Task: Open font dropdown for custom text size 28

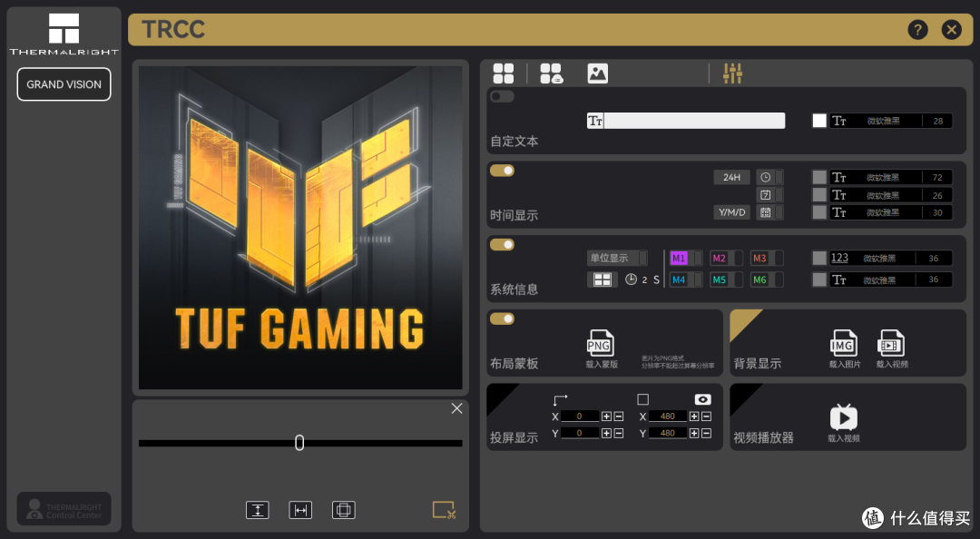Action: pos(891,121)
